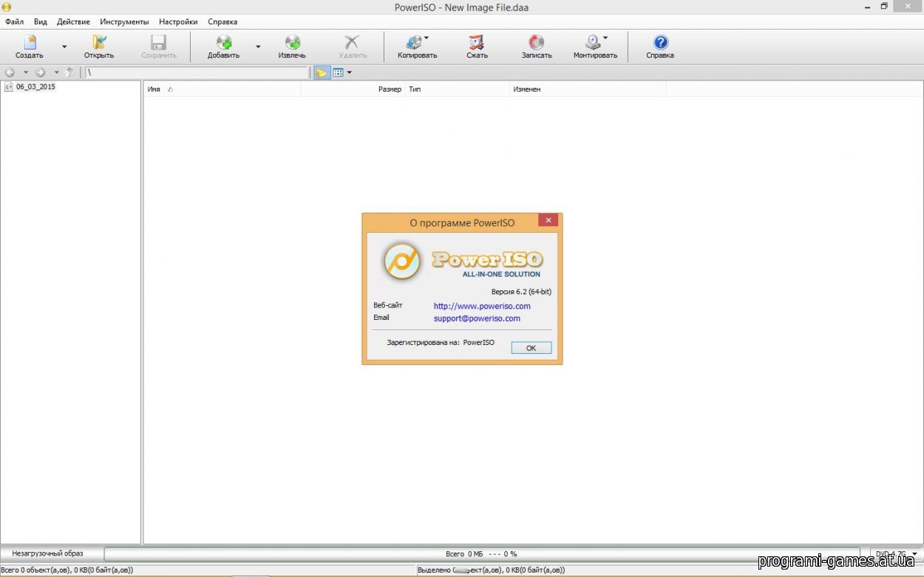Open the Forward history dropdown arrow
The width and height of the screenshot is (924, 577).
tap(56, 72)
